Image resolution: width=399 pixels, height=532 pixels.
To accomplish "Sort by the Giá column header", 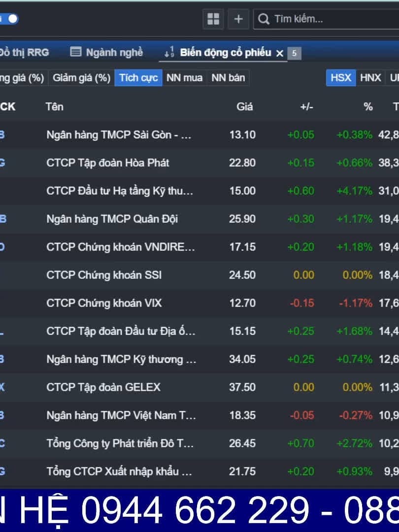I will (x=244, y=106).
